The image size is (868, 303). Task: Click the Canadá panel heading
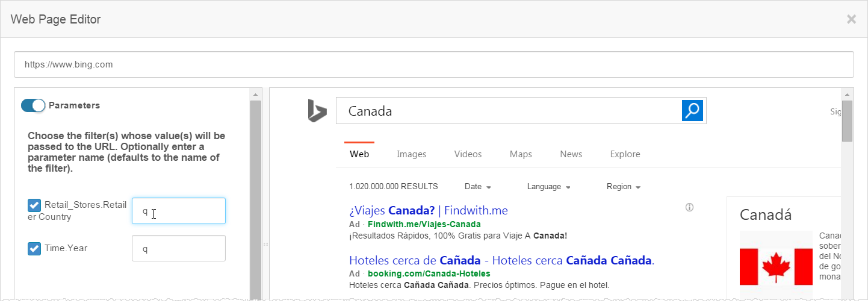coord(766,215)
